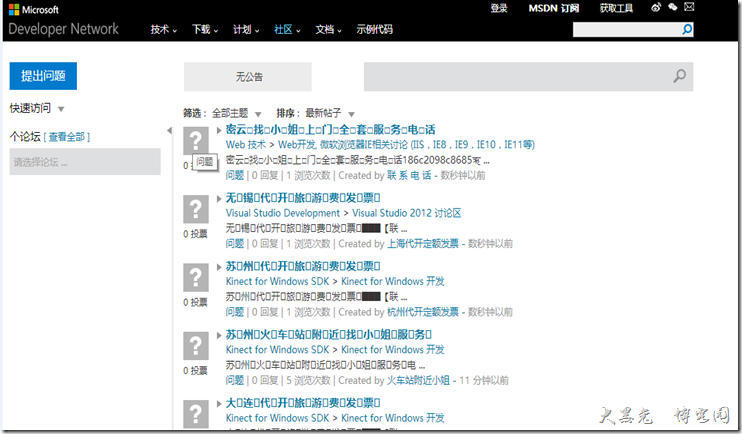Open author 上海代开定额发票 profile link
The height and width of the screenshot is (434, 742).
pyautogui.click(x=423, y=244)
